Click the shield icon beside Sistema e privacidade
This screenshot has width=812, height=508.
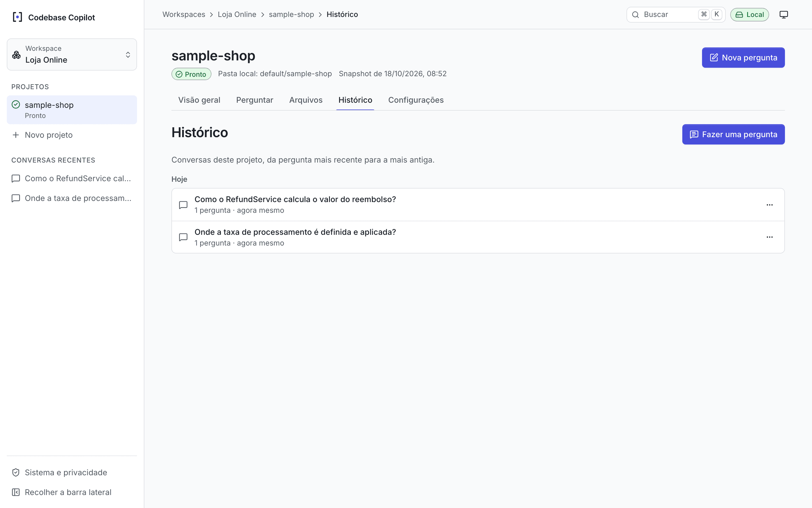click(16, 472)
